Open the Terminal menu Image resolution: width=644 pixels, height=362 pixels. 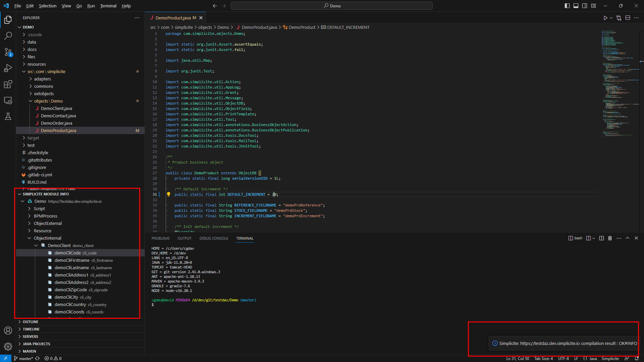(108, 6)
